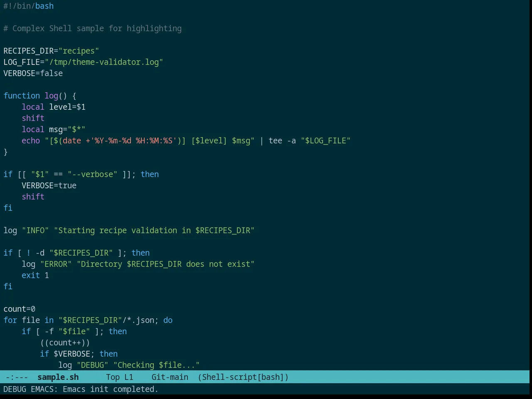Click the string "$LOG_FILE" after tee
The height and width of the screenshot is (399, 532).
pyautogui.click(x=326, y=140)
